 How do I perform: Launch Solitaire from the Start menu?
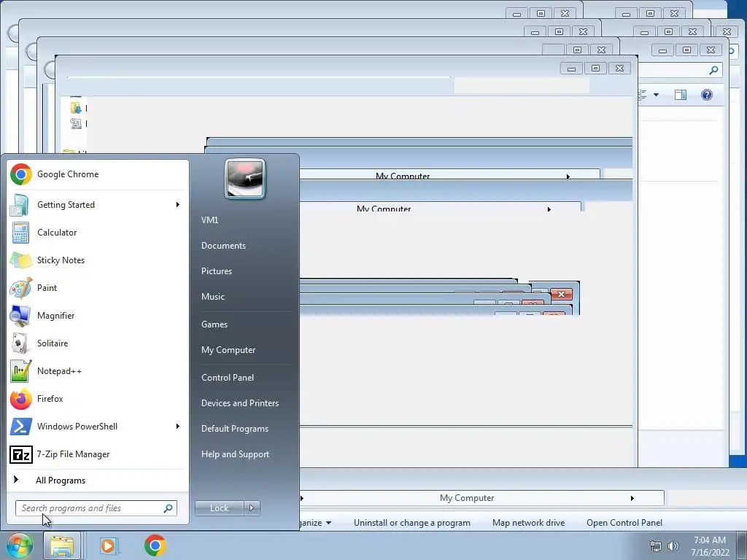point(98,343)
